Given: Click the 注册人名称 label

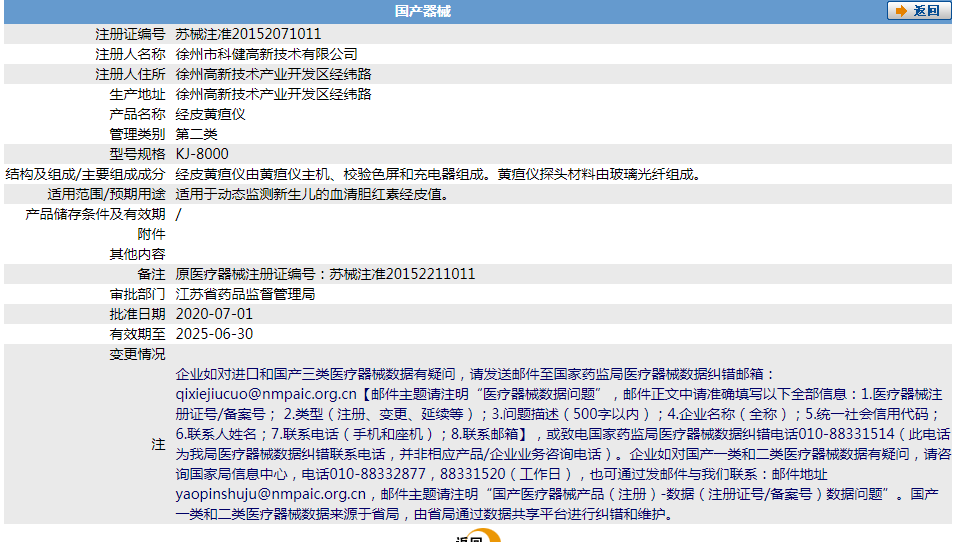Looking at the screenshot, I should tap(130, 54).
